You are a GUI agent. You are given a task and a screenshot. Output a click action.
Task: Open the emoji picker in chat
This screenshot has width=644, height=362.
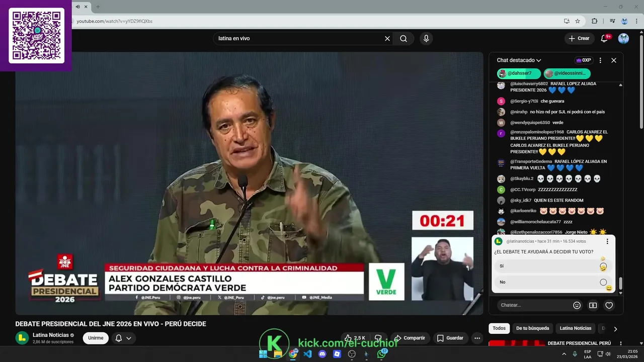click(577, 305)
